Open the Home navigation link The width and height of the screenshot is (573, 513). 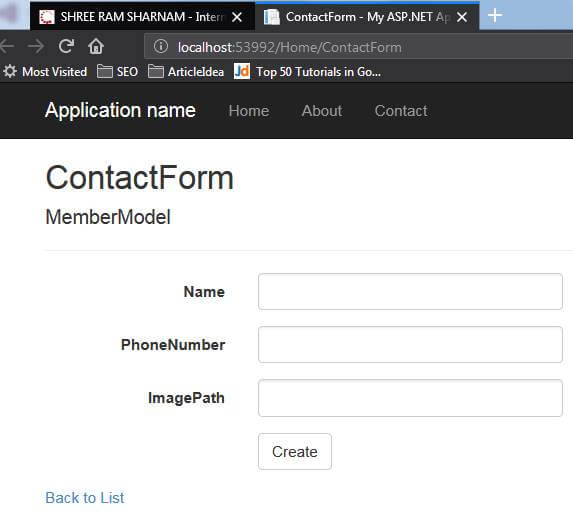[x=248, y=111]
